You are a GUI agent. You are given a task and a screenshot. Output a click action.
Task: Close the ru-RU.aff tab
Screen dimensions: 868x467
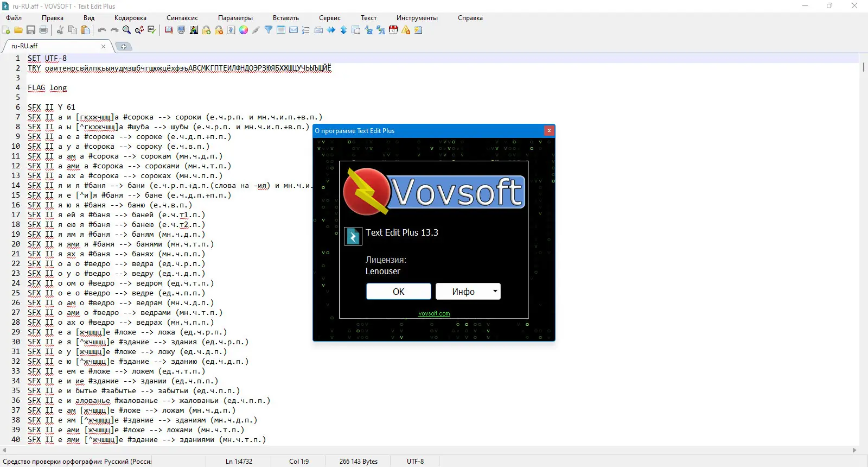pos(103,47)
